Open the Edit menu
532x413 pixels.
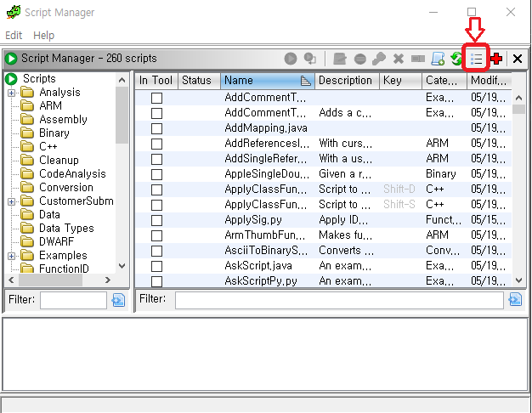[x=14, y=36]
